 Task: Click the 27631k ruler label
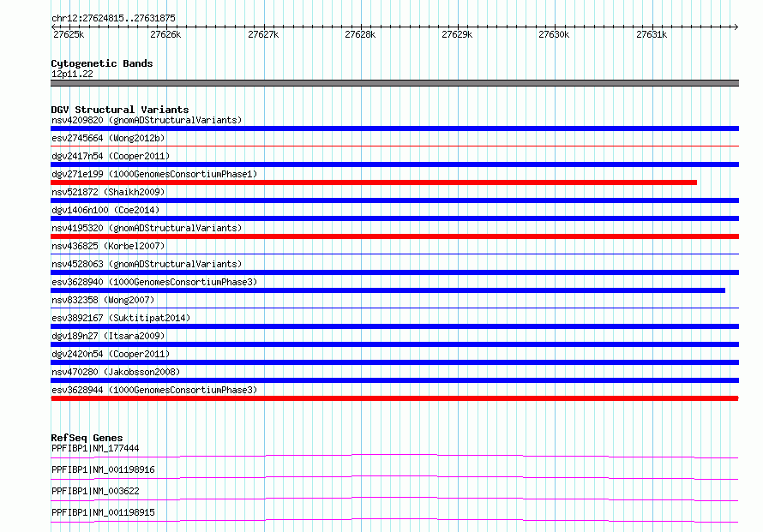tap(652, 34)
